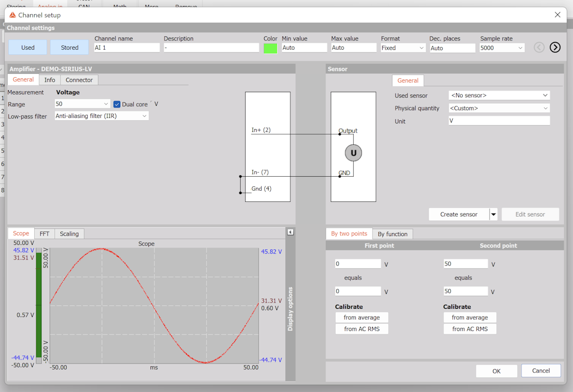Click the 31.31 V reading at right
The width and height of the screenshot is (573, 392).
click(271, 301)
